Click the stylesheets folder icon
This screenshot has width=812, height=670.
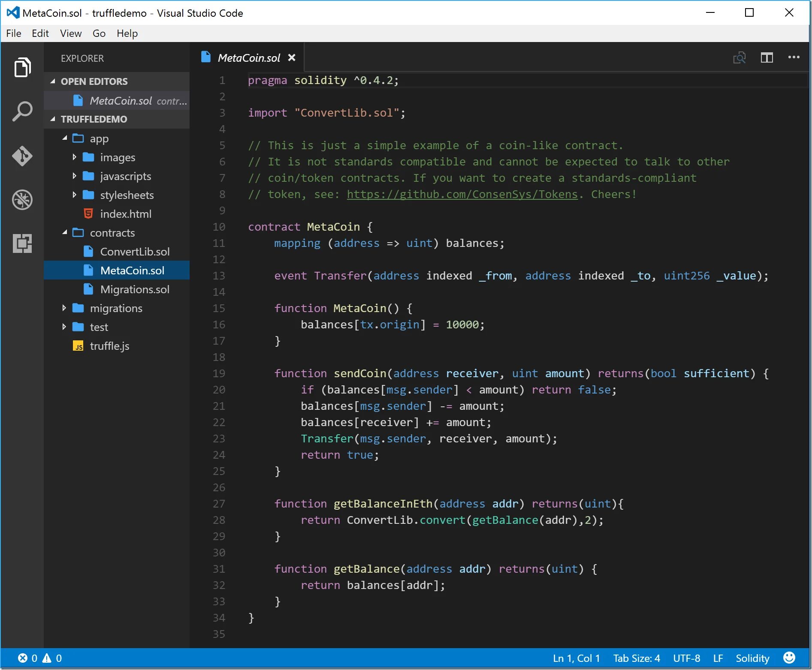click(x=88, y=195)
